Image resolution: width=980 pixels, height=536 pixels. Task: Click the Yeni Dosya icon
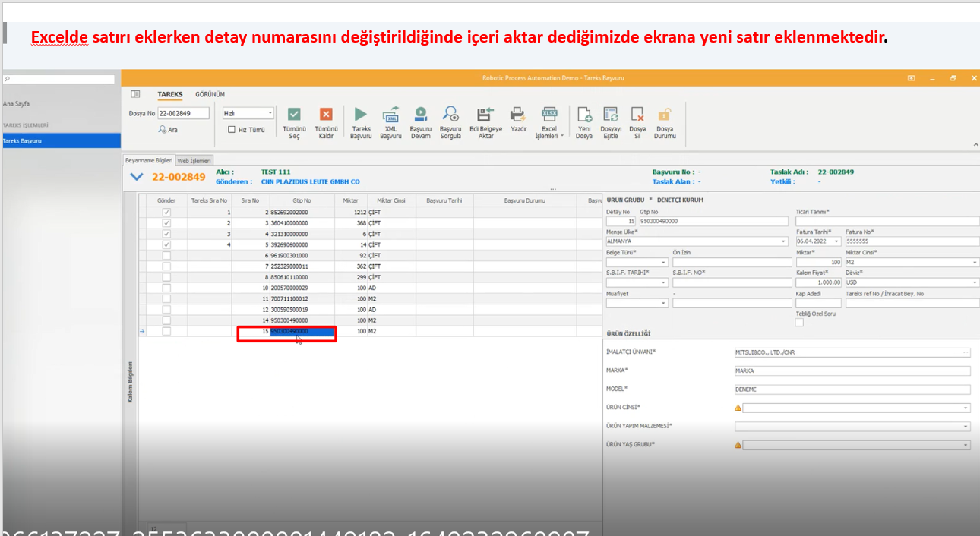pyautogui.click(x=584, y=115)
